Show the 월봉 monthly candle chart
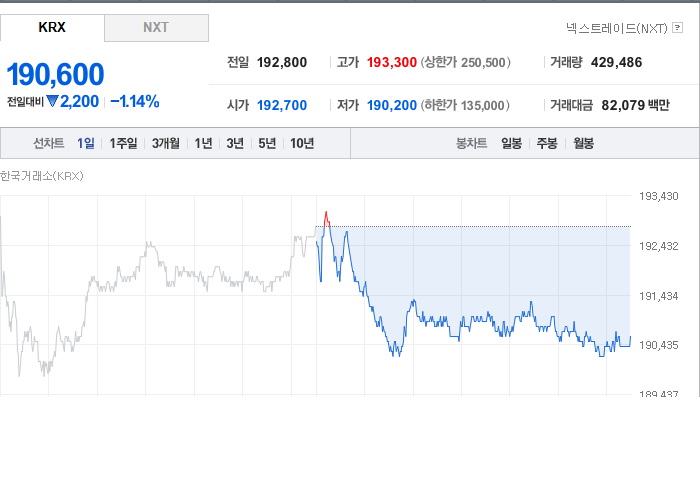 [x=583, y=143]
